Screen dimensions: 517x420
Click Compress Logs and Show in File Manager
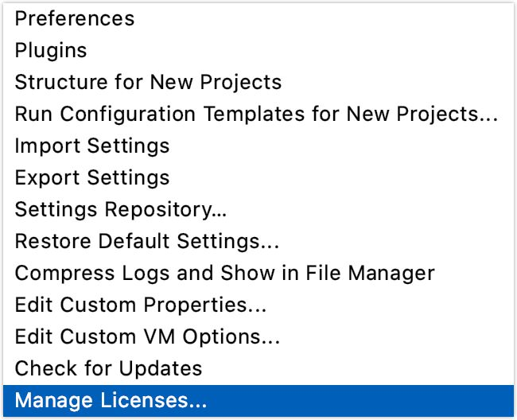click(x=225, y=273)
